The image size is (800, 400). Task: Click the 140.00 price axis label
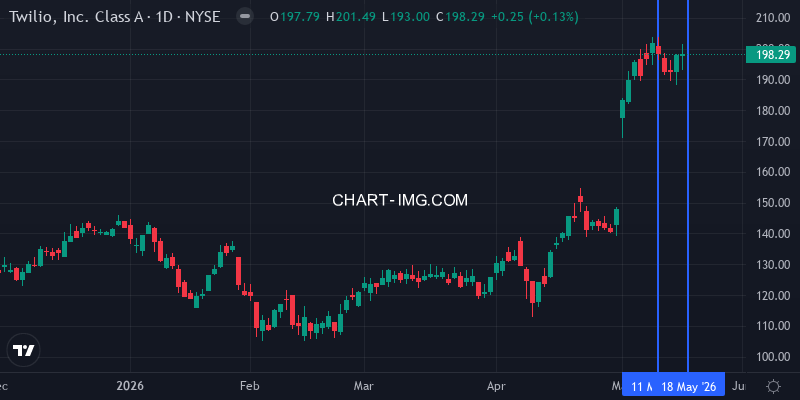(773, 234)
